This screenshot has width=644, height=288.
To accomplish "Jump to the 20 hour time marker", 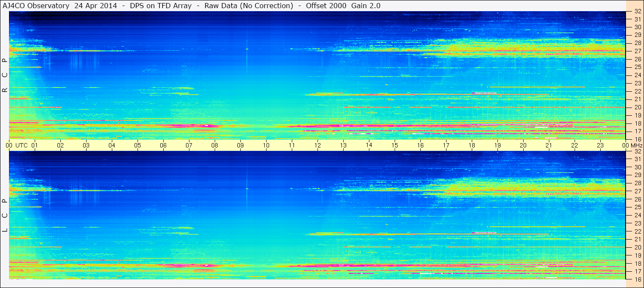I will point(523,145).
